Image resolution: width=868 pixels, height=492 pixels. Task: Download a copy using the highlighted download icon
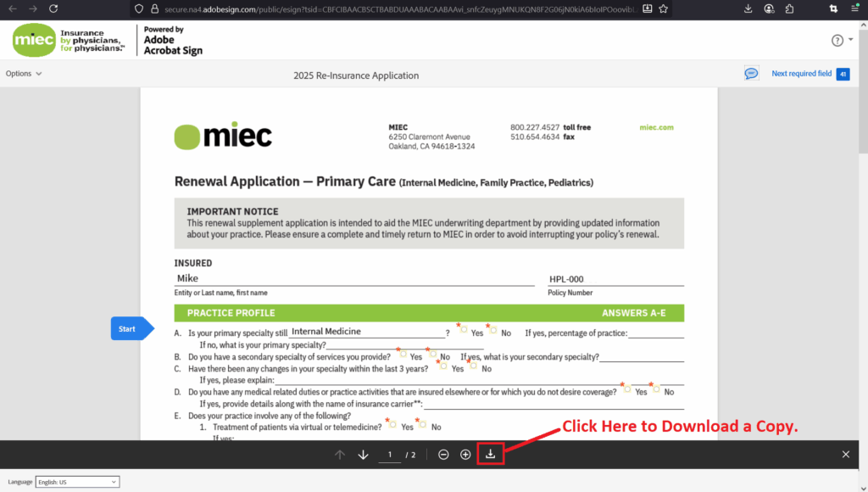[x=490, y=454]
